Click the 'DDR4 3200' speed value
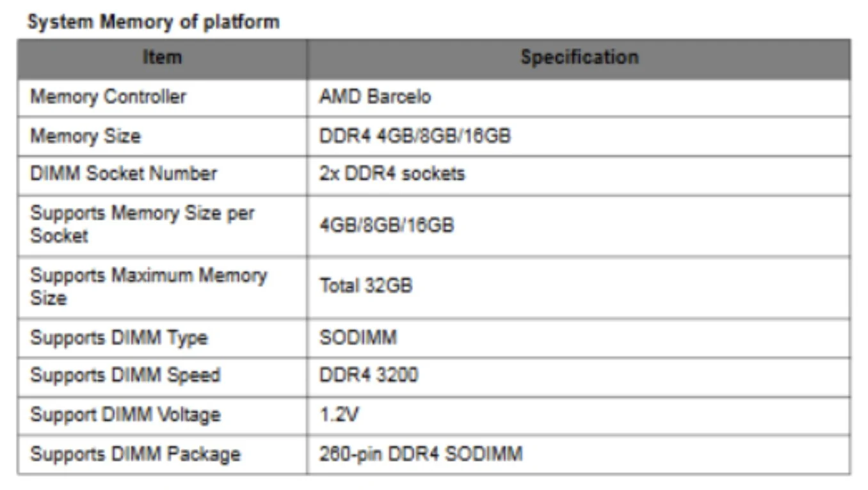This screenshot has height=490, width=868. click(x=368, y=375)
